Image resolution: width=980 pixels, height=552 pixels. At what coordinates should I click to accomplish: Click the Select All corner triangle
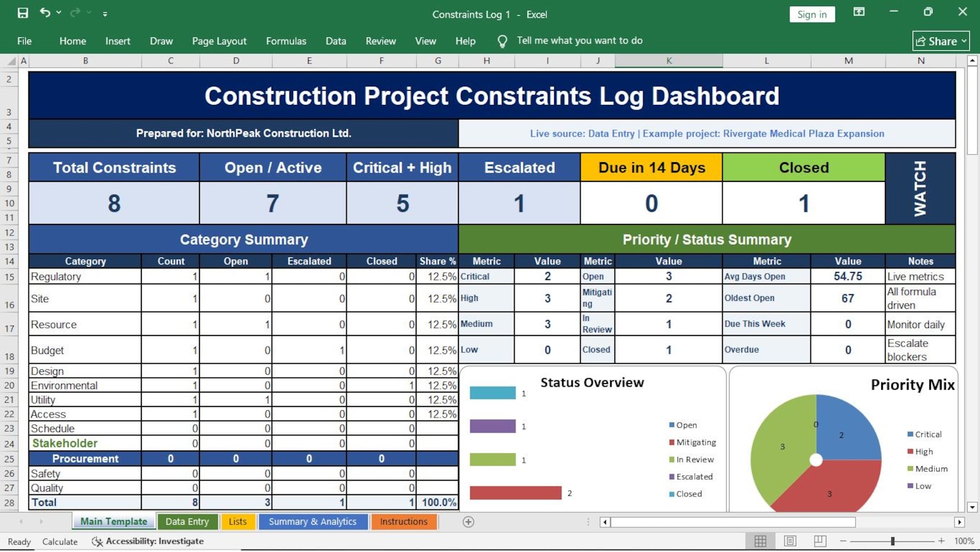pos(10,61)
